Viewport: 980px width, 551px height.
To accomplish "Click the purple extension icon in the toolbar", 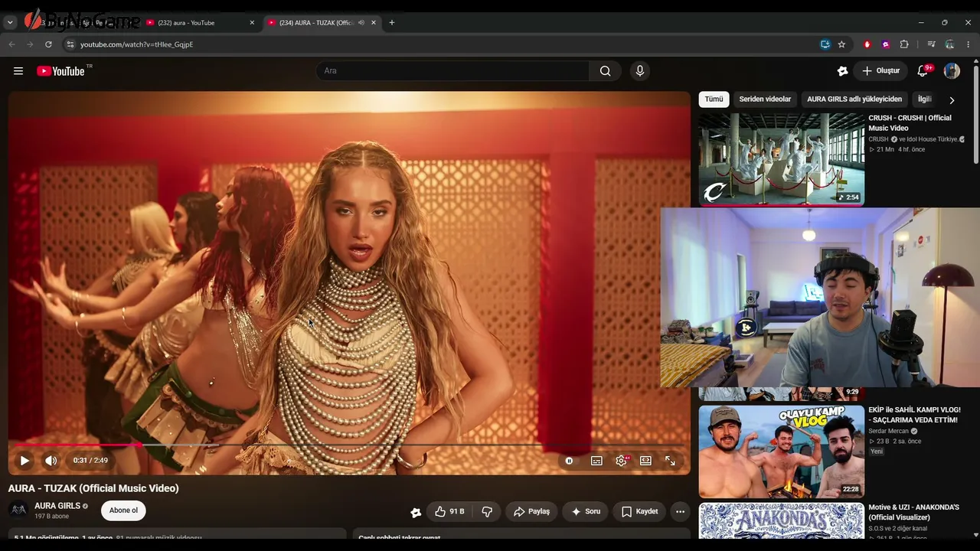I will coord(886,44).
